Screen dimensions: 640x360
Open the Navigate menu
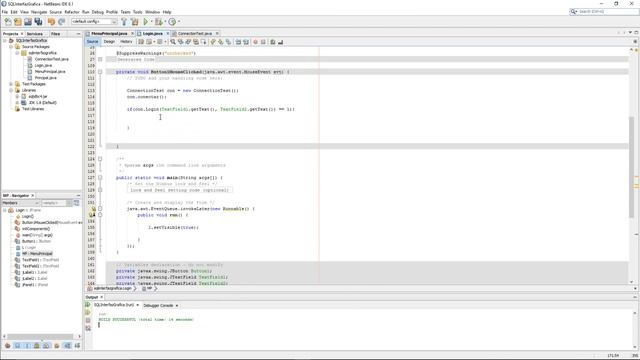tap(39, 12)
